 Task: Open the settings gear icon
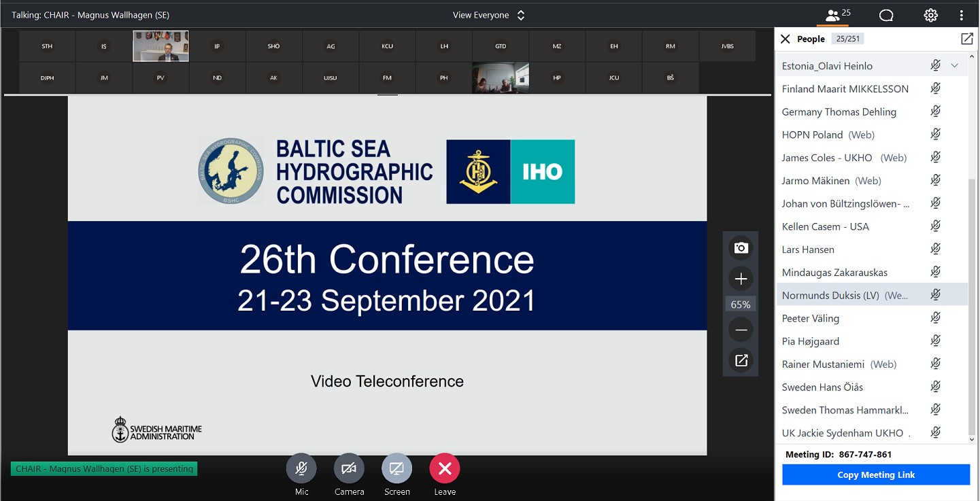930,15
